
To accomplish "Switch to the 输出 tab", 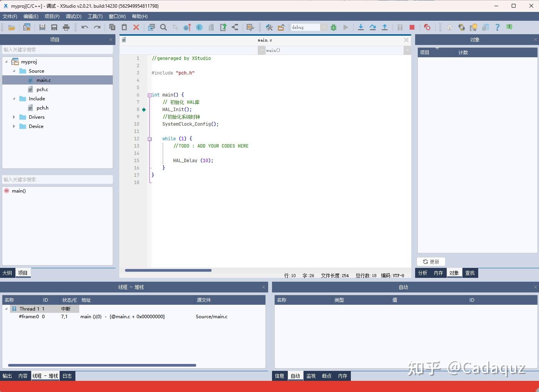I will pyautogui.click(x=7, y=376).
